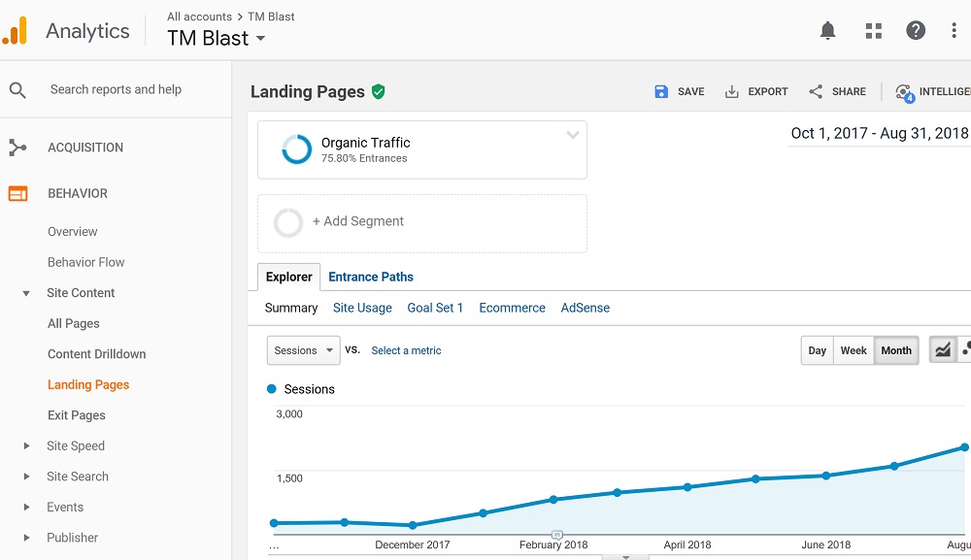971x560 pixels.
Task: Select the AdSense sub-tab
Action: (586, 309)
